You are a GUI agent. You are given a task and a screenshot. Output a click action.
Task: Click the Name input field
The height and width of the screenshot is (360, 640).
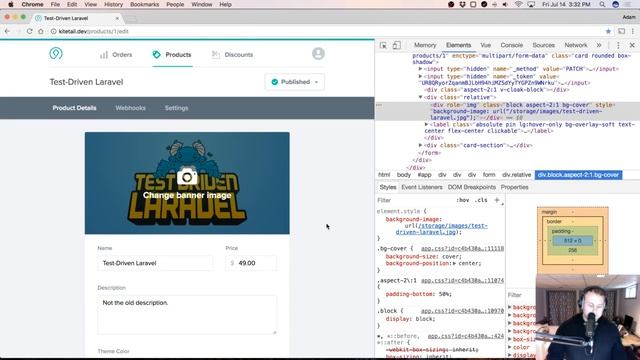pos(155,263)
